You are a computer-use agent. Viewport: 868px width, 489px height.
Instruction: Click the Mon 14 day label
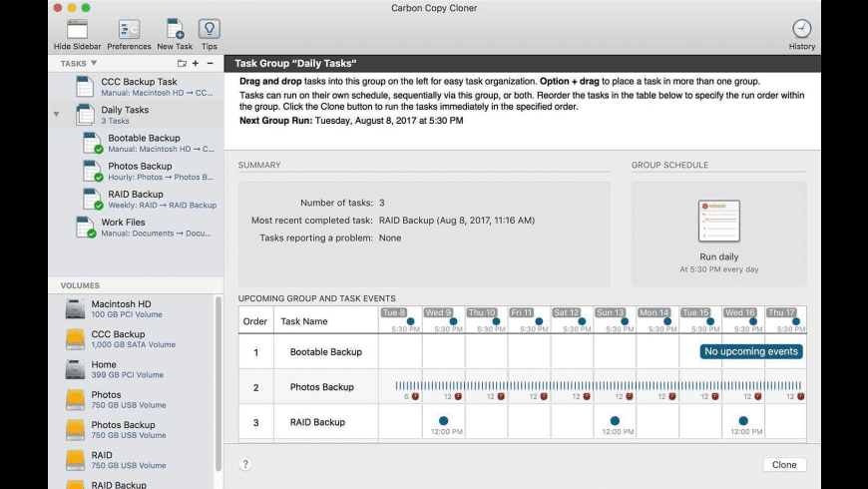[x=653, y=312]
